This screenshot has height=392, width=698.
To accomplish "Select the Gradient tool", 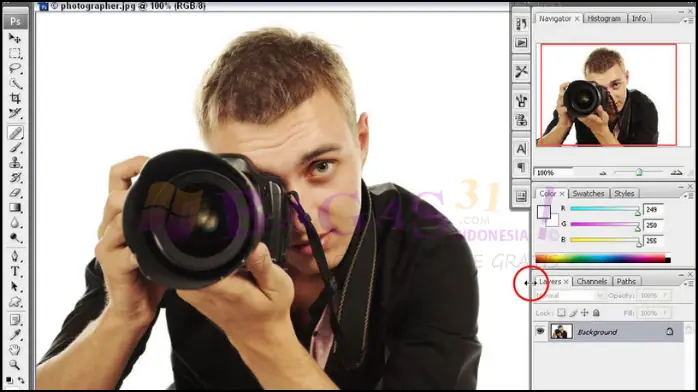I will click(15, 208).
